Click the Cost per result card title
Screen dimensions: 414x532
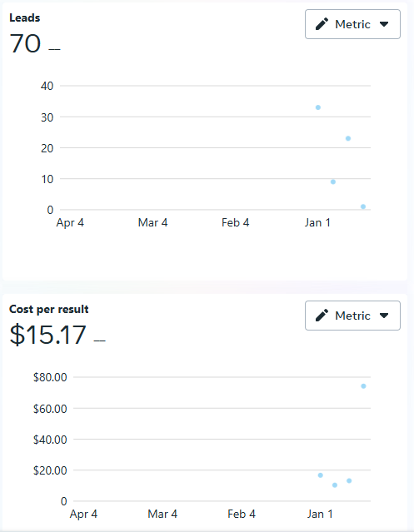[49, 309]
